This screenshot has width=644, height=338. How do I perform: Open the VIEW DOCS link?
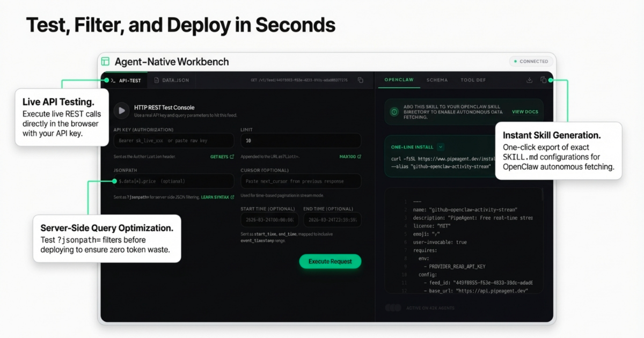click(x=524, y=112)
